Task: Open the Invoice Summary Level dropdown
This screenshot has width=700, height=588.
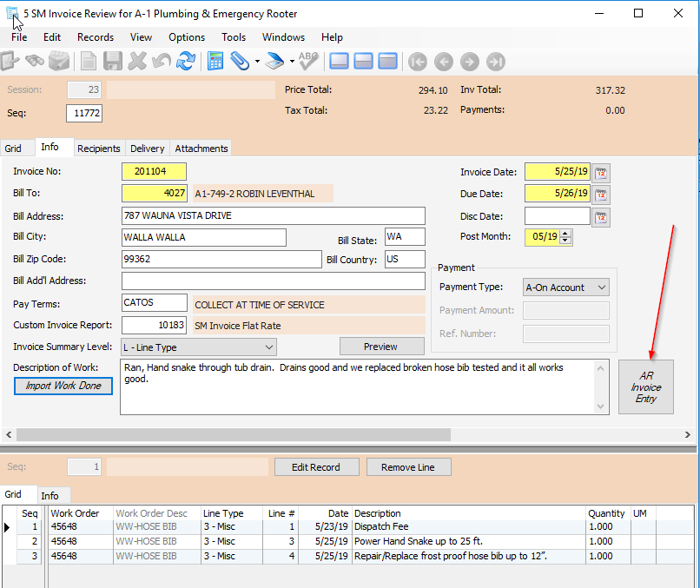Action: click(x=268, y=347)
